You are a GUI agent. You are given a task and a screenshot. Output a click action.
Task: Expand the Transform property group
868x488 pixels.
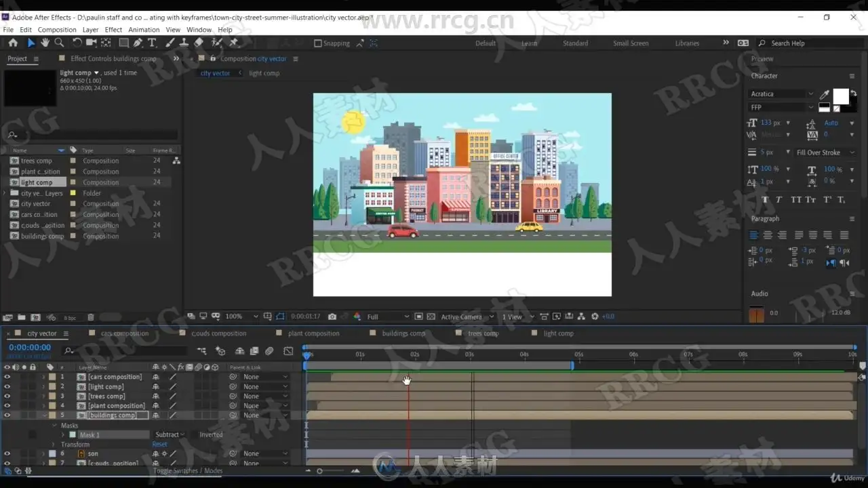tap(54, 445)
